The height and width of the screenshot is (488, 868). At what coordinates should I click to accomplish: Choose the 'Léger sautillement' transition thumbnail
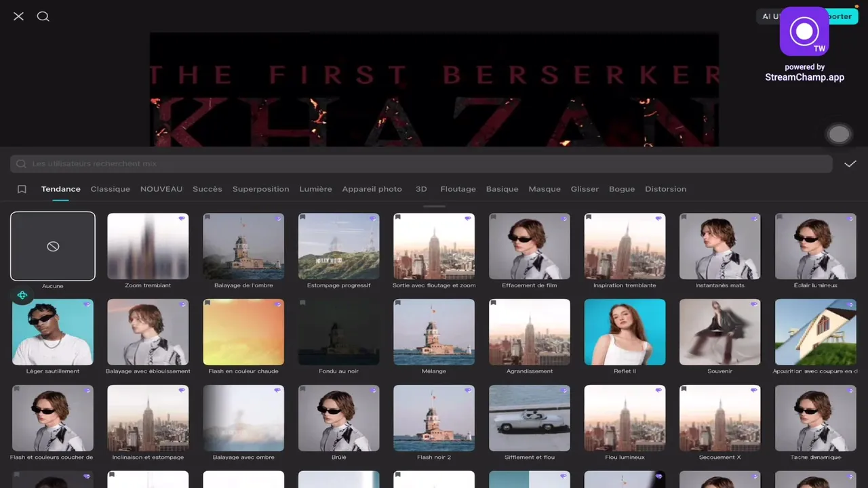(x=53, y=332)
